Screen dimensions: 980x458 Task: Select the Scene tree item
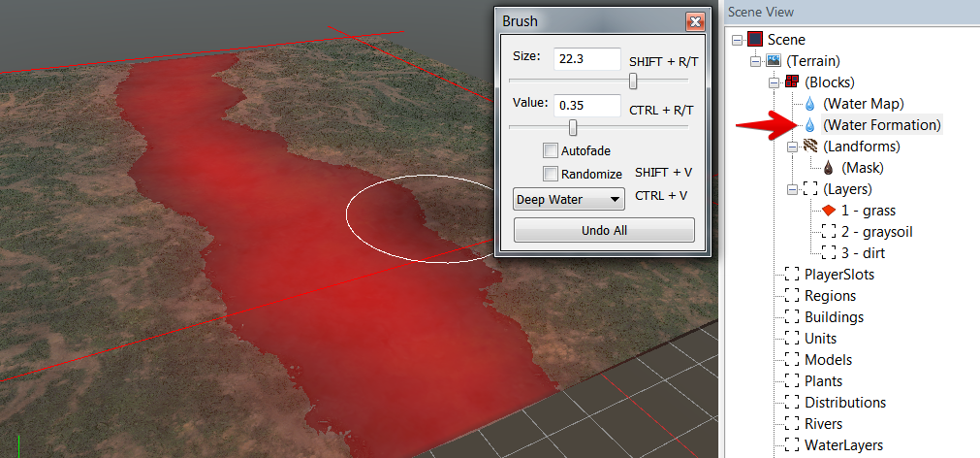coord(786,40)
